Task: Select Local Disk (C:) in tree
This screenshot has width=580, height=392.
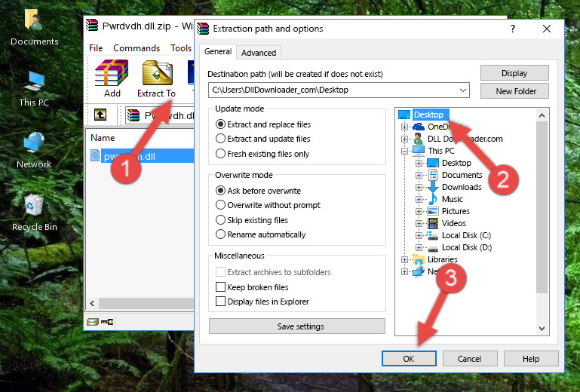Action: click(x=466, y=235)
